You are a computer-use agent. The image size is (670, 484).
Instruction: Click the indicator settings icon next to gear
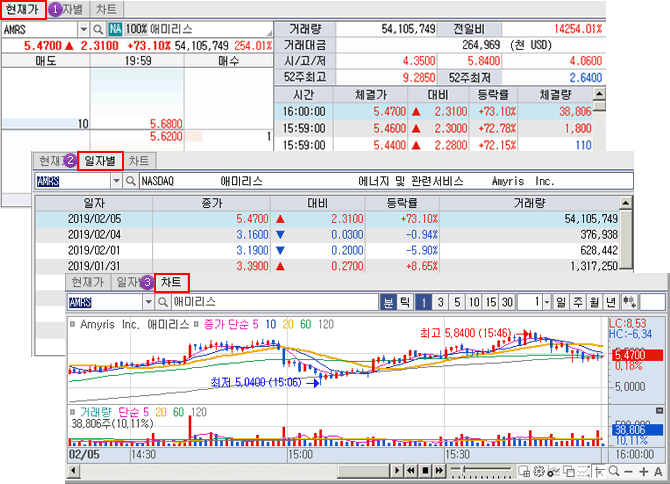click(x=553, y=472)
